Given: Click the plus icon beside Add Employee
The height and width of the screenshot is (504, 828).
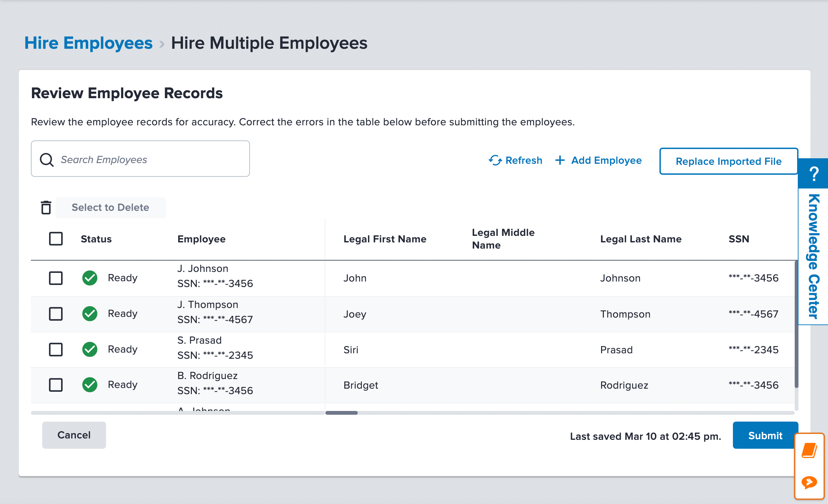Looking at the screenshot, I should click(560, 160).
